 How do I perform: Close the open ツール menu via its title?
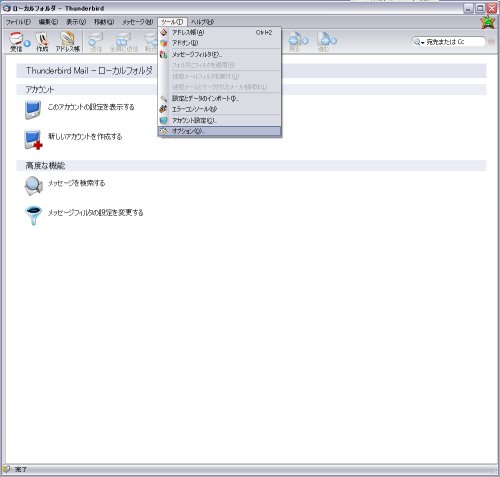[x=172, y=22]
